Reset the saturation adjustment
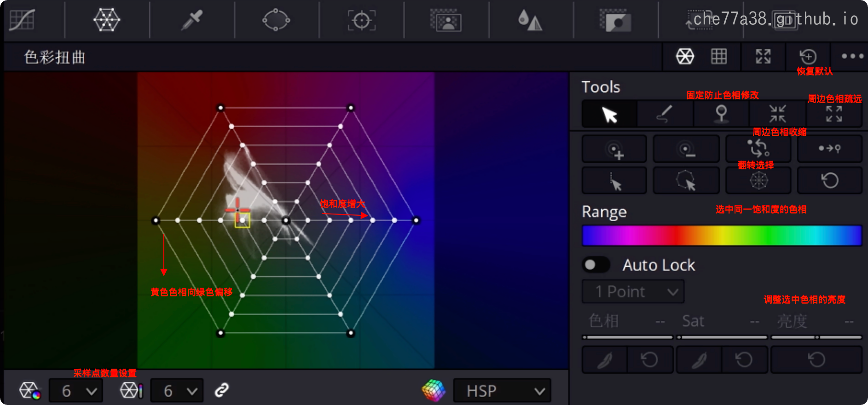Viewport: 868px width, 405px height. (744, 360)
